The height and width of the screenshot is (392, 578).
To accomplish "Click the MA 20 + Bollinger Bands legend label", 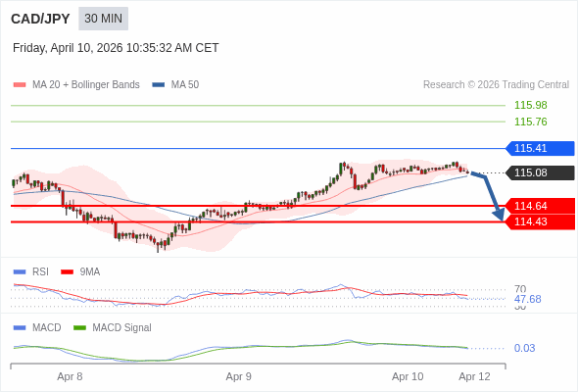I will click(86, 85).
